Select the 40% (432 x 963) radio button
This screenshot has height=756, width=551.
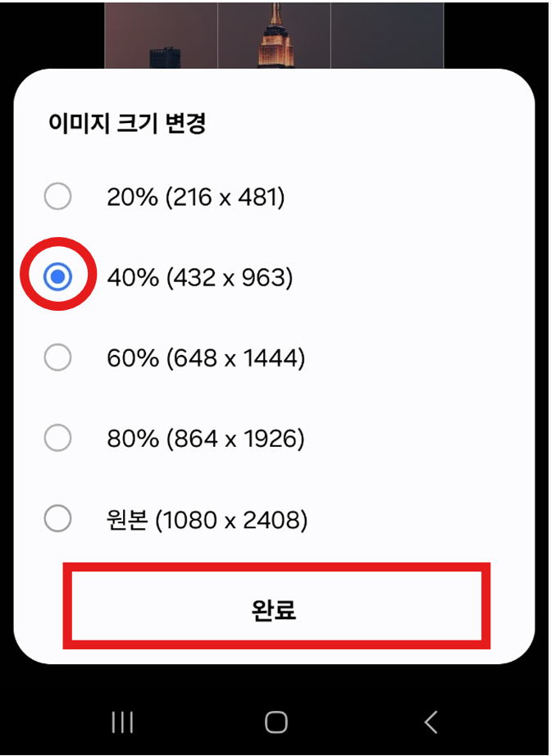(57, 276)
